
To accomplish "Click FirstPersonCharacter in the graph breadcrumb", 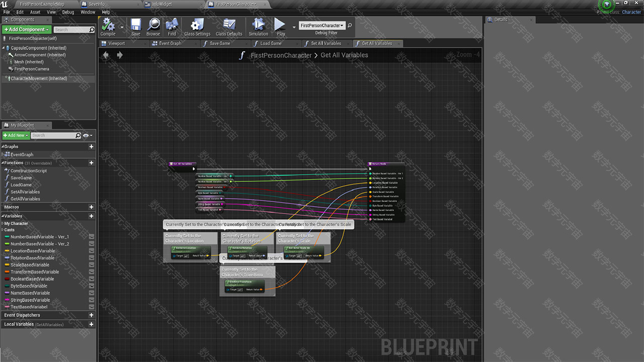I will [281, 55].
